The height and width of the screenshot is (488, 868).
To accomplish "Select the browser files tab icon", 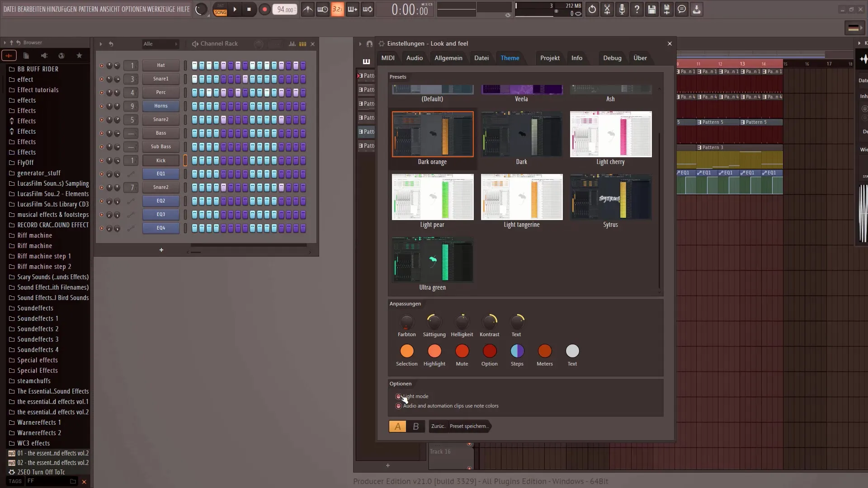I will click(26, 56).
